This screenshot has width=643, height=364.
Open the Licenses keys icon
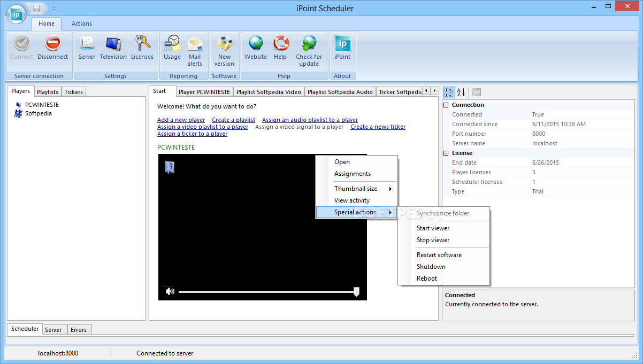click(142, 43)
